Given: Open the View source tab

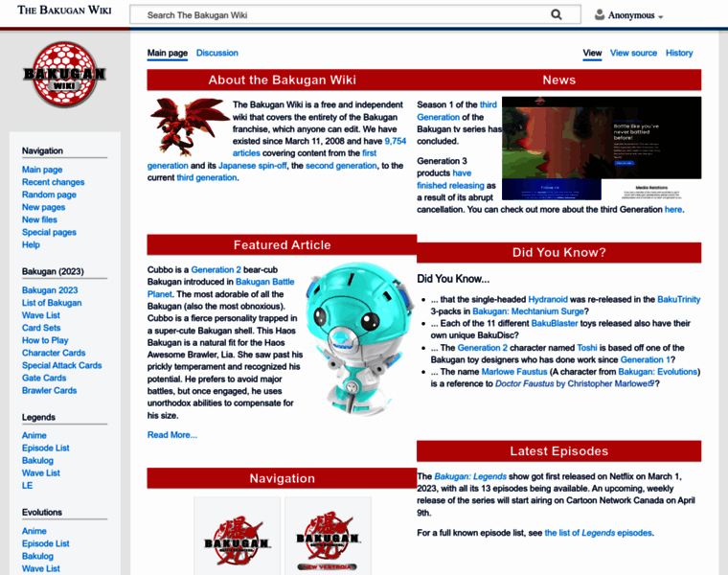Looking at the screenshot, I should 633,53.
